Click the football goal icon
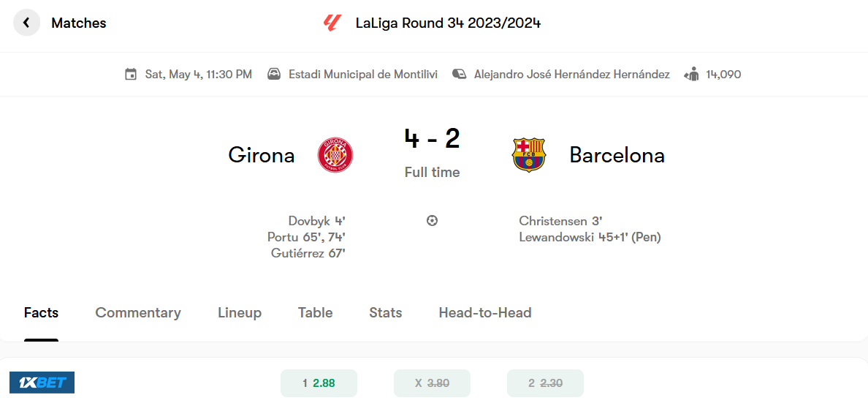 [433, 221]
